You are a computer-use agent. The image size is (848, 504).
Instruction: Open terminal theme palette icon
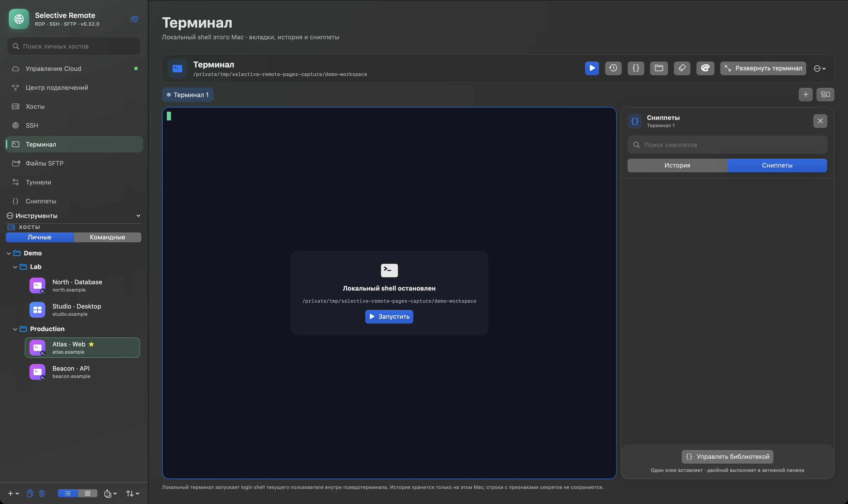(x=705, y=68)
